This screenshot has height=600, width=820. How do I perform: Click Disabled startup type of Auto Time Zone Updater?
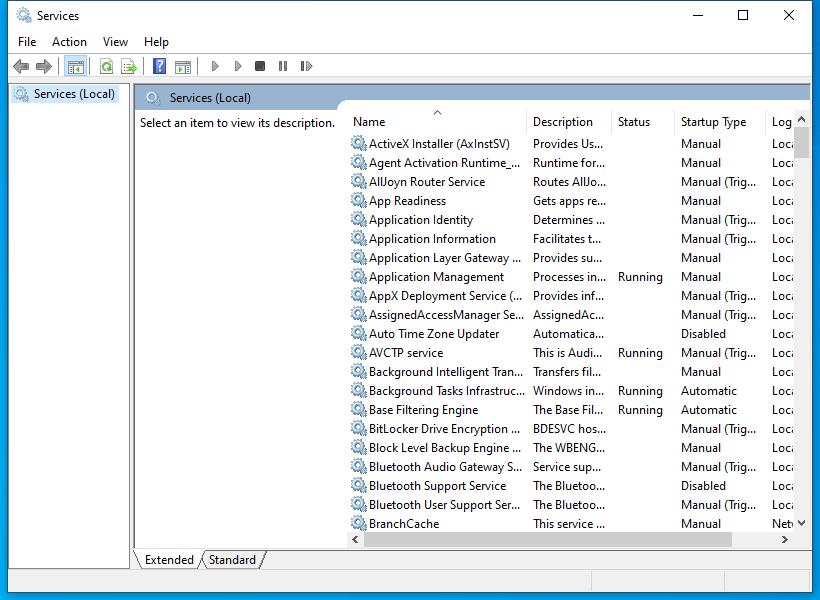(x=703, y=334)
